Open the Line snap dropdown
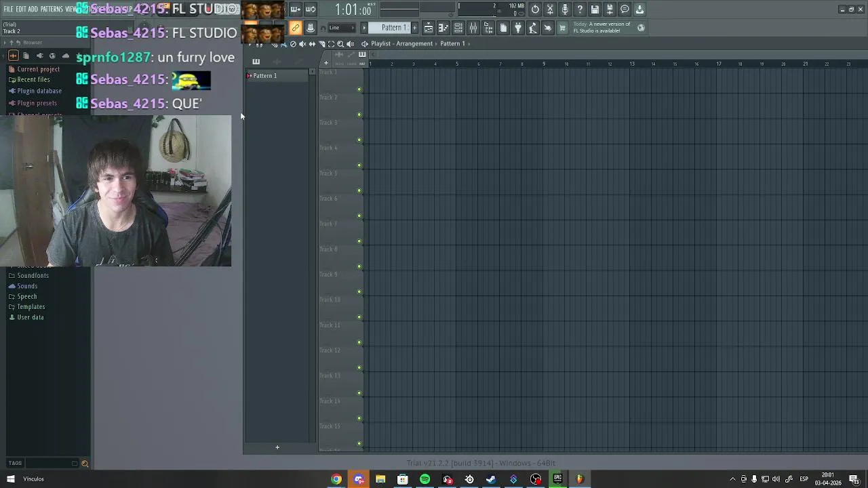This screenshot has height=488, width=868. (x=341, y=28)
